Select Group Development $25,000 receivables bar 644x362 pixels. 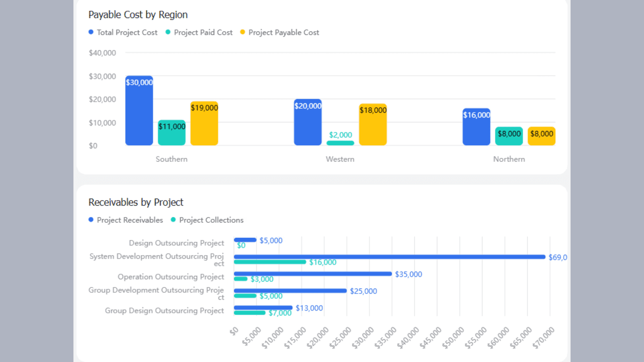click(x=290, y=291)
